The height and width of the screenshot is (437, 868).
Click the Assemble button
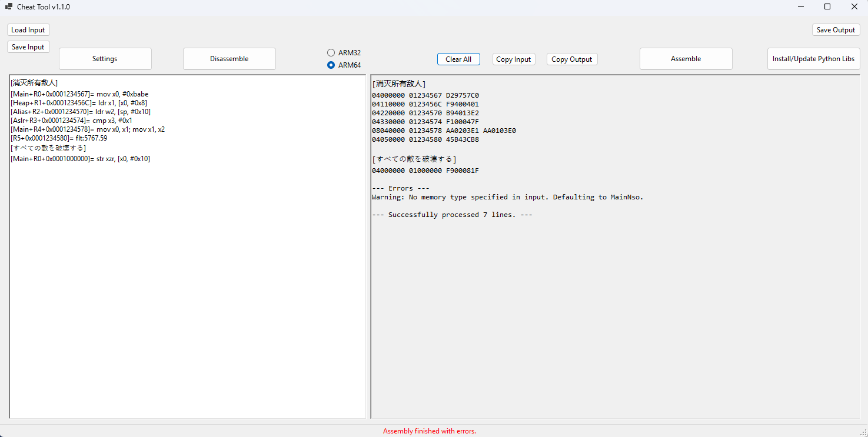click(x=686, y=59)
